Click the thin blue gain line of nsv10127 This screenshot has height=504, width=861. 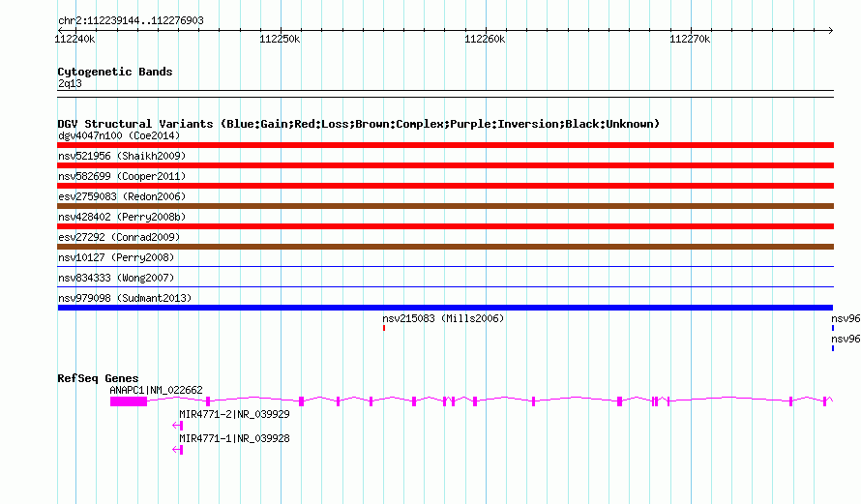[x=445, y=267]
